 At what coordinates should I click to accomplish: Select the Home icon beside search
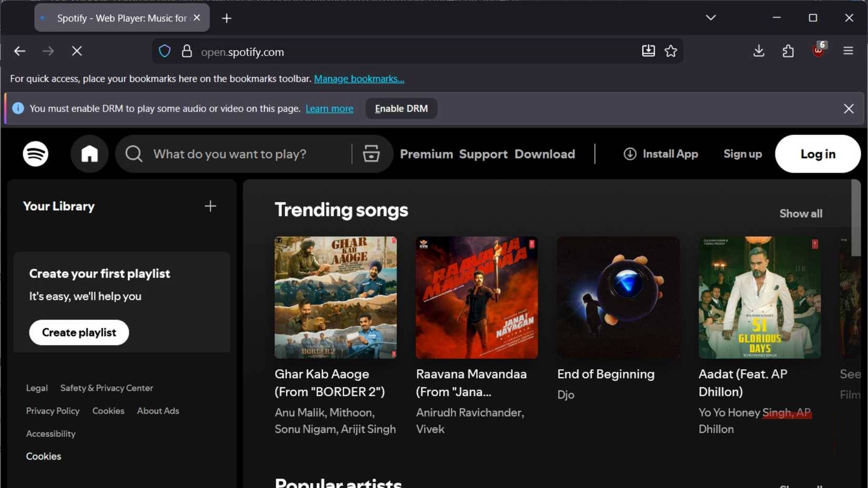point(89,154)
